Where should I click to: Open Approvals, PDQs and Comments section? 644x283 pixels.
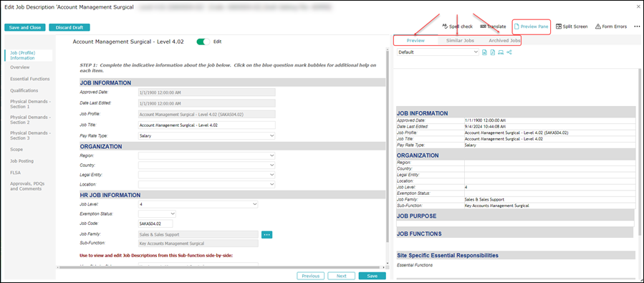[27, 186]
